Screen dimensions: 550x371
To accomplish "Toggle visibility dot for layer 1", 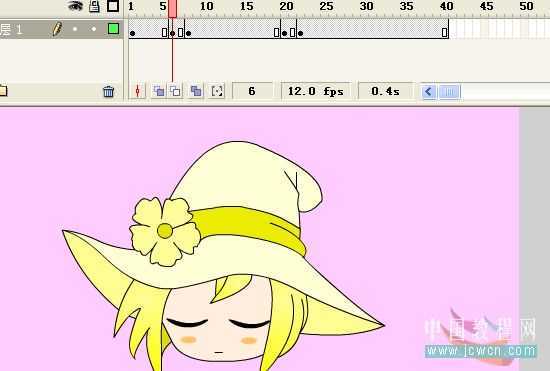I will pyautogui.click(x=75, y=29).
